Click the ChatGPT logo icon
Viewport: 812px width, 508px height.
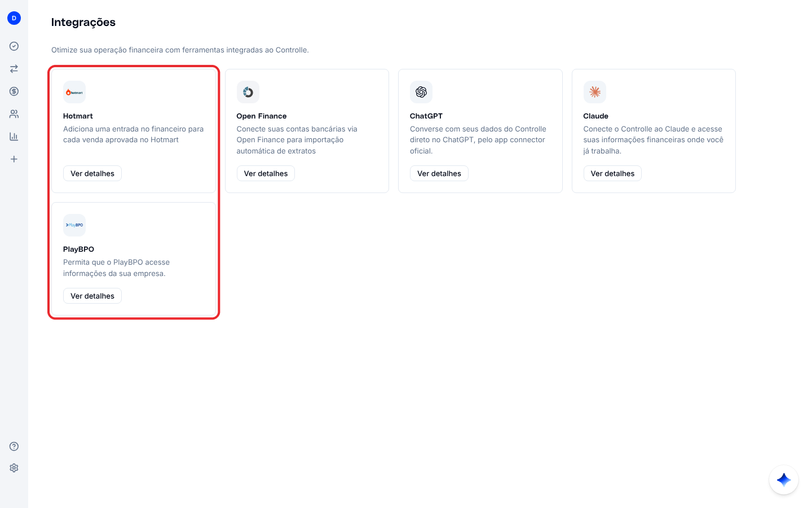421,92
